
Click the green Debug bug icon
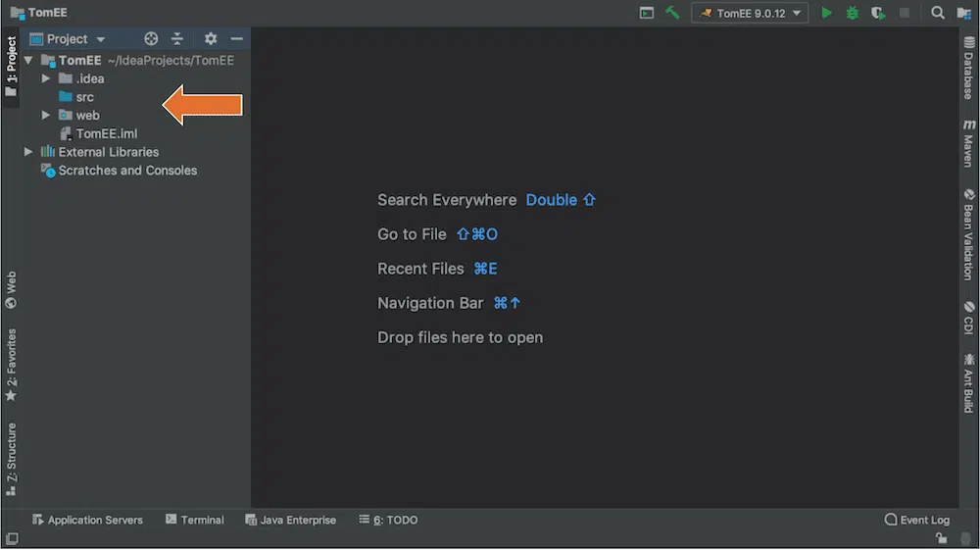point(853,13)
